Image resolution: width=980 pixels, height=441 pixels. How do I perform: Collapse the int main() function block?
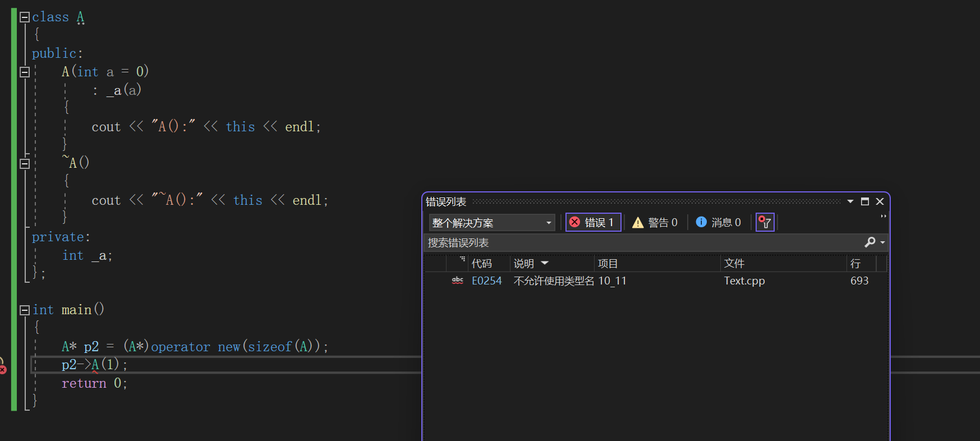(25, 310)
